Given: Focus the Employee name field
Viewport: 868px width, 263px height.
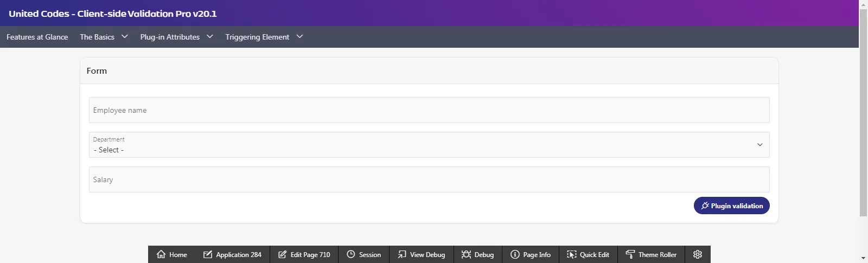Looking at the screenshot, I should [x=429, y=110].
